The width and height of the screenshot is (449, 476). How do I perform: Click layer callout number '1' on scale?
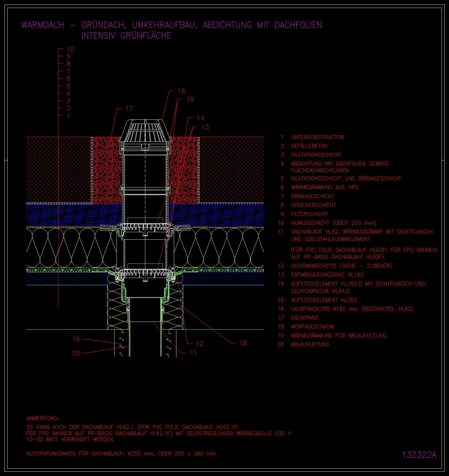click(69, 116)
